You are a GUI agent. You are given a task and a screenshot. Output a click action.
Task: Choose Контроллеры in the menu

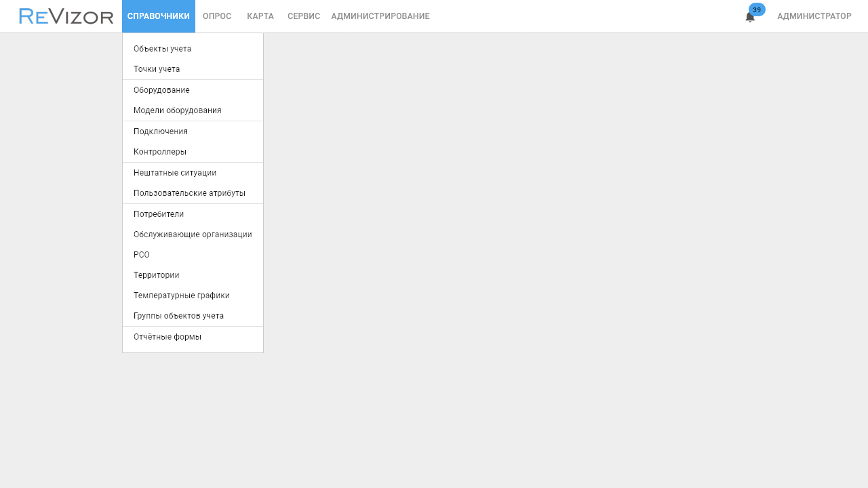click(193, 152)
